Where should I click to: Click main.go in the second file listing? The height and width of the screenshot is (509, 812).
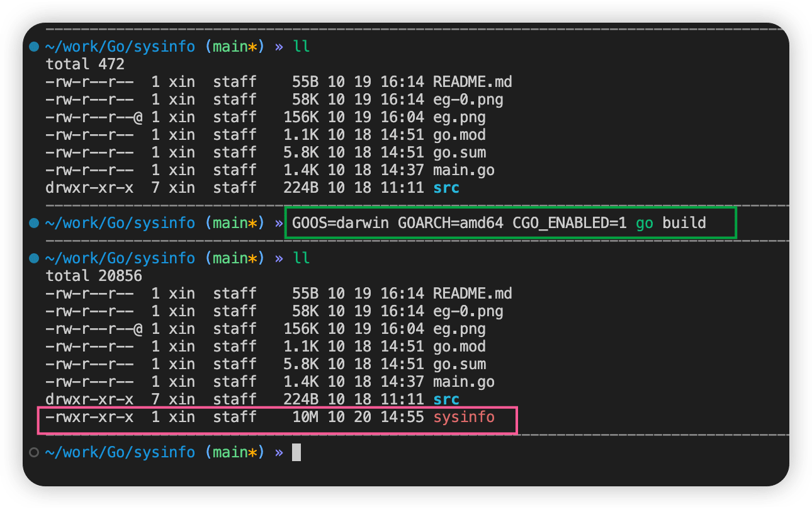(463, 382)
